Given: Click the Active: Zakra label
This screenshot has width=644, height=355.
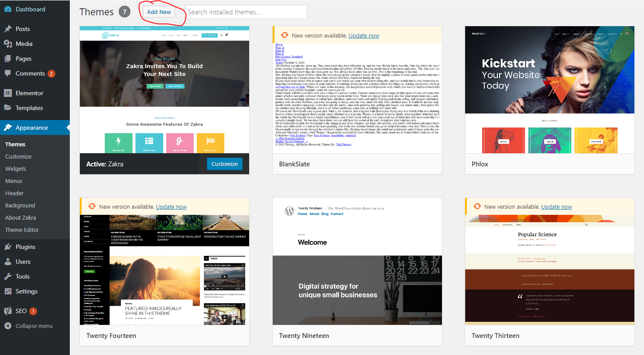Looking at the screenshot, I should [x=105, y=164].
